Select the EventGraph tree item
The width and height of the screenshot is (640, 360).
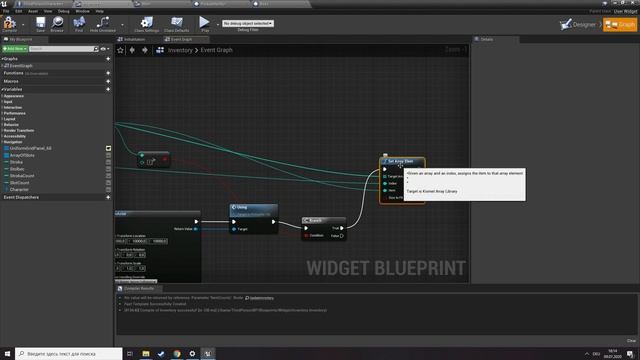click(x=20, y=66)
